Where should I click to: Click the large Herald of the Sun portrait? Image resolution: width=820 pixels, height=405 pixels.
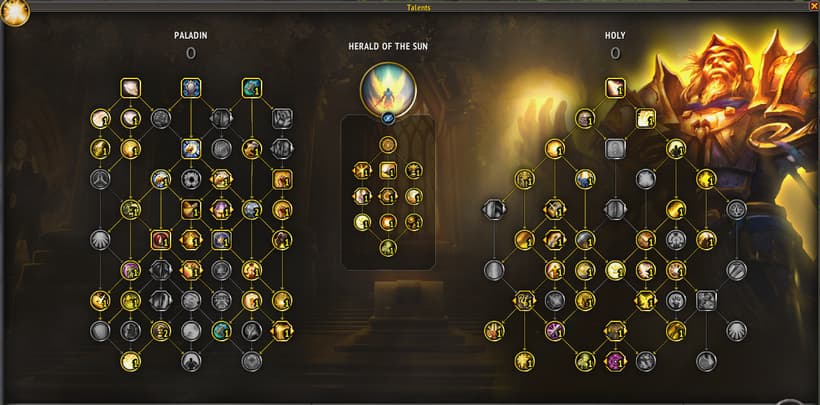click(388, 91)
